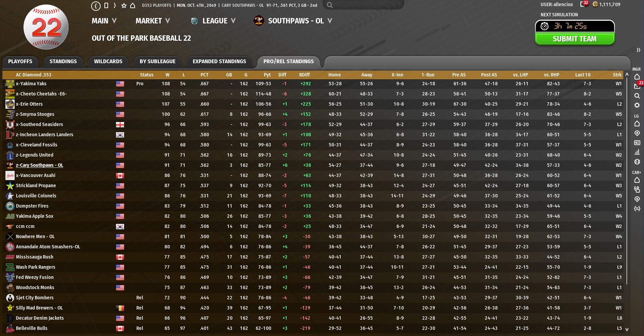644x336 pixels.
Task: Click the coin balance icon
Action: [x=595, y=4]
